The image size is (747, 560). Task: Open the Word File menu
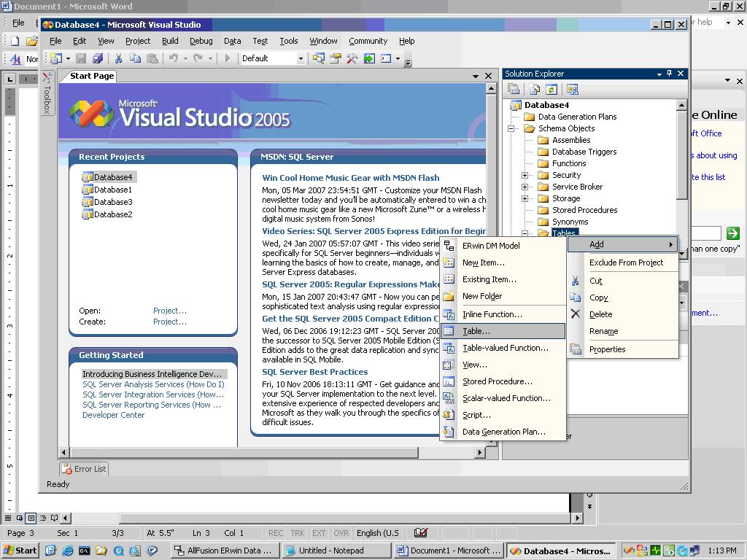pos(18,23)
